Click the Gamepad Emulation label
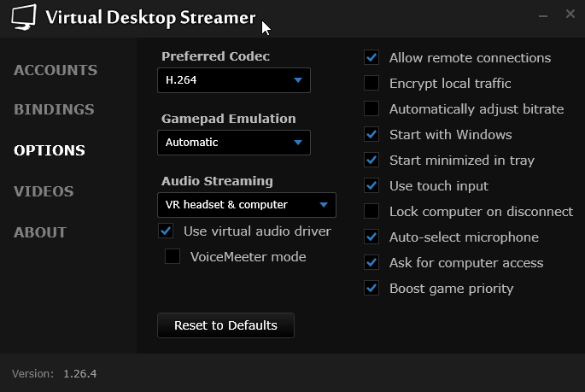Image resolution: width=585 pixels, height=392 pixels. pos(229,119)
